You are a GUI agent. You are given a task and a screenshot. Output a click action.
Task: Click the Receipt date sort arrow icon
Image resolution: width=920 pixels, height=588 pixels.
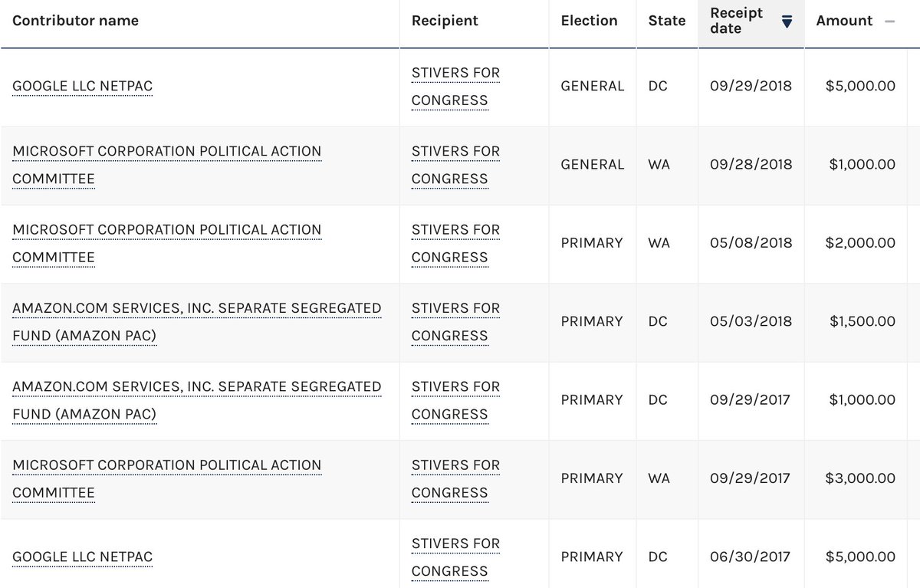point(787,22)
